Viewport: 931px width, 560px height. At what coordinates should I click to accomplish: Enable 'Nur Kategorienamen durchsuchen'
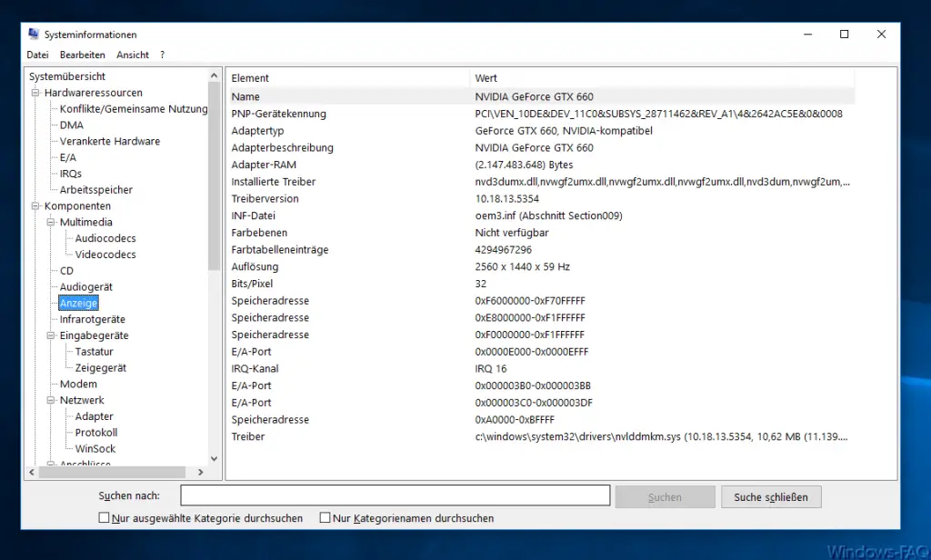point(325,517)
